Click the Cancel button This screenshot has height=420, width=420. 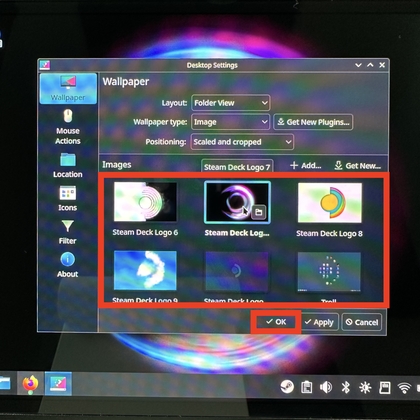click(x=362, y=322)
